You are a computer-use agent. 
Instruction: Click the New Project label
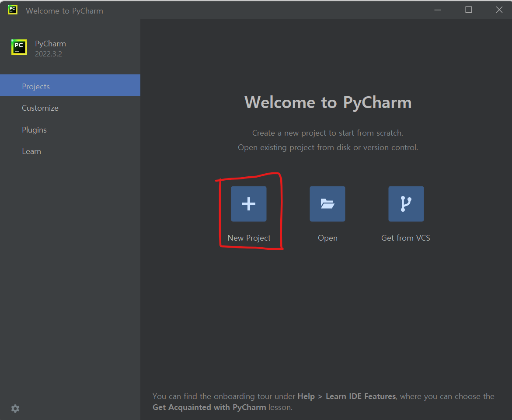tap(249, 238)
